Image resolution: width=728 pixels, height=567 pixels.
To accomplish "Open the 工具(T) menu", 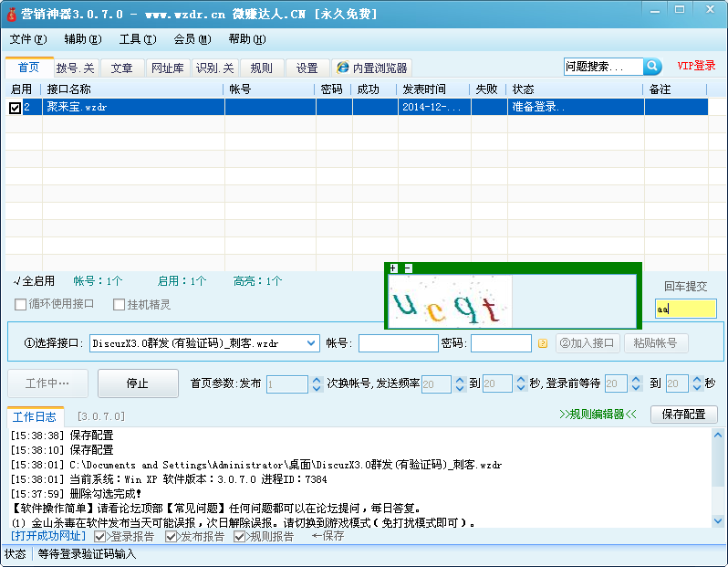I will click(x=138, y=39).
